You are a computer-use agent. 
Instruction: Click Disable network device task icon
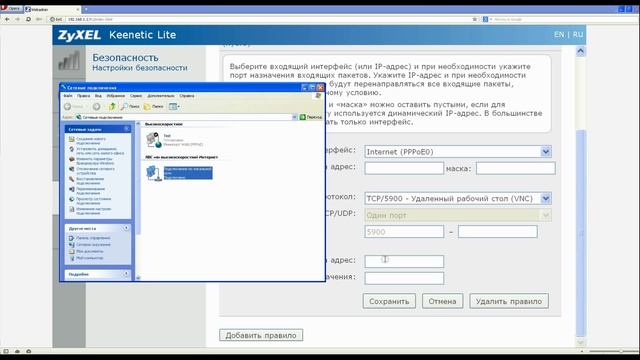(x=72, y=169)
